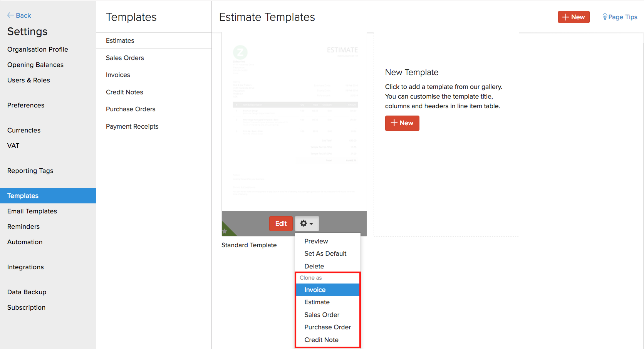Click New button in New Template card
This screenshot has width=644, height=349.
coord(402,123)
